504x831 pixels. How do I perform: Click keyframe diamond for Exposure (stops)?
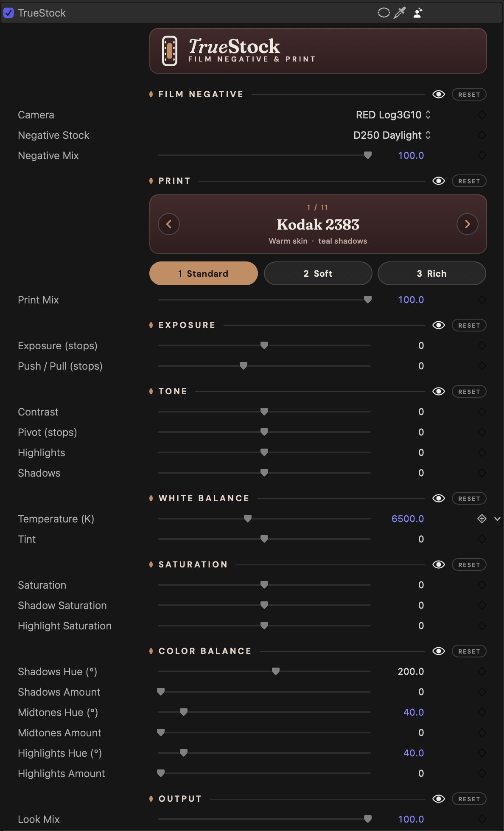(x=482, y=345)
